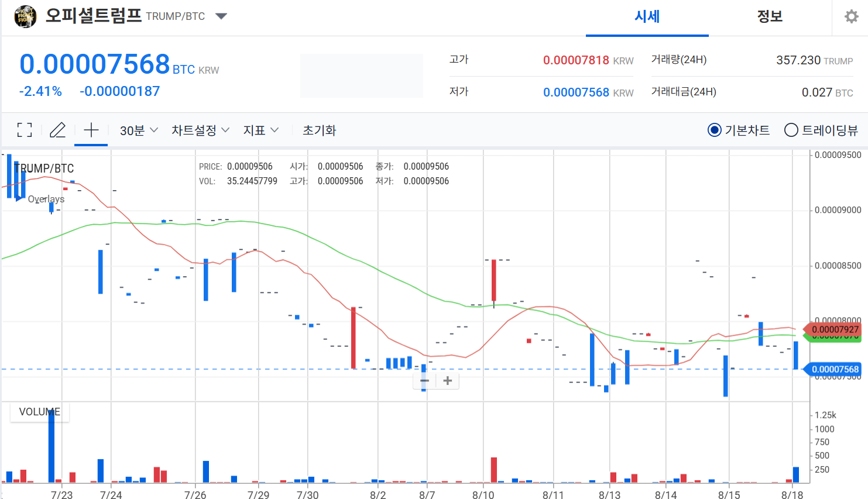Click the high price 0.00007818
The height and width of the screenshot is (499, 868).
576,60
